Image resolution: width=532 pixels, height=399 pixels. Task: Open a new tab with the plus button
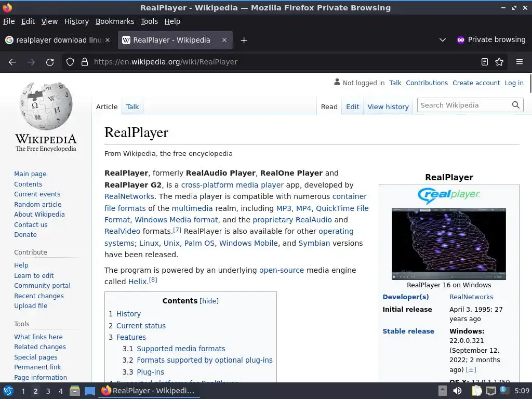pos(244,41)
